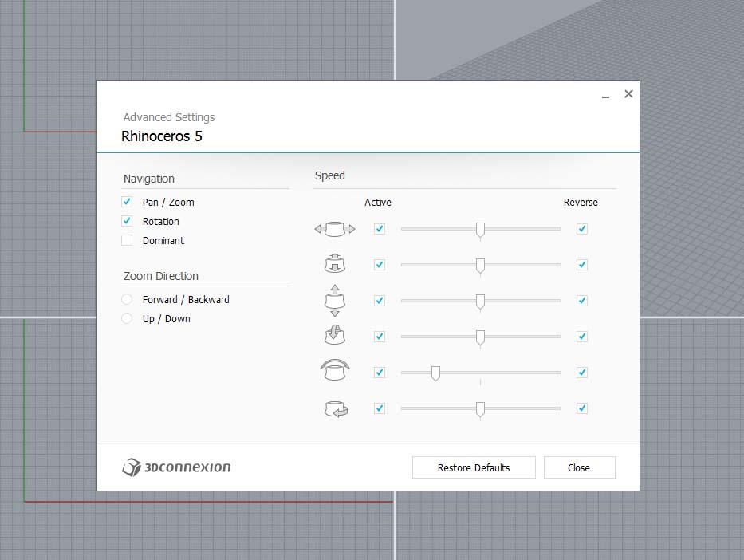Click the Zoom Direction section label
Image resolution: width=744 pixels, height=560 pixels.
pyautogui.click(x=161, y=276)
